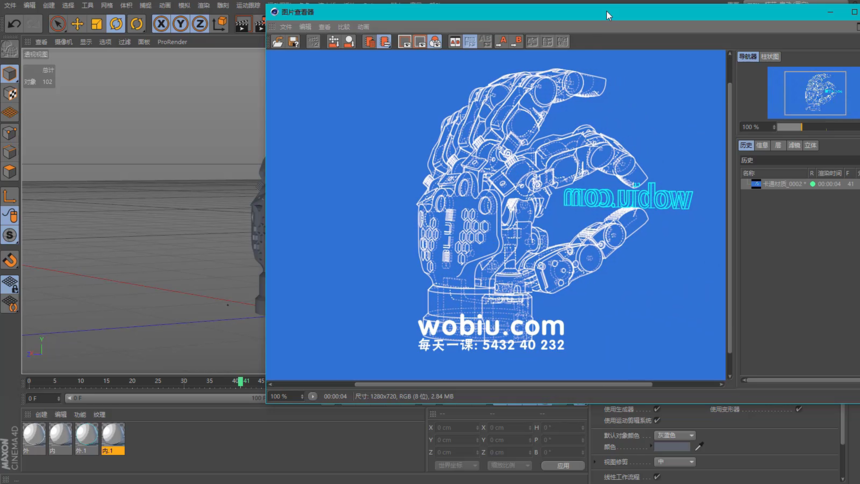Viewport: 860px width, 484px height.
Task: Click the tweak mouse icon in sidebar
Action: (x=9, y=215)
